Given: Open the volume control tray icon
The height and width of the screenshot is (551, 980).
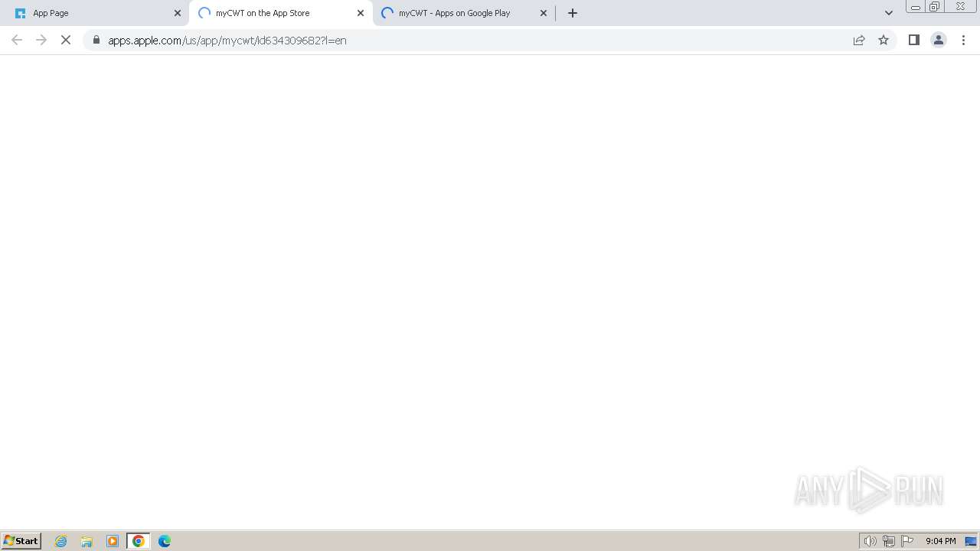Looking at the screenshot, I should click(x=871, y=541).
